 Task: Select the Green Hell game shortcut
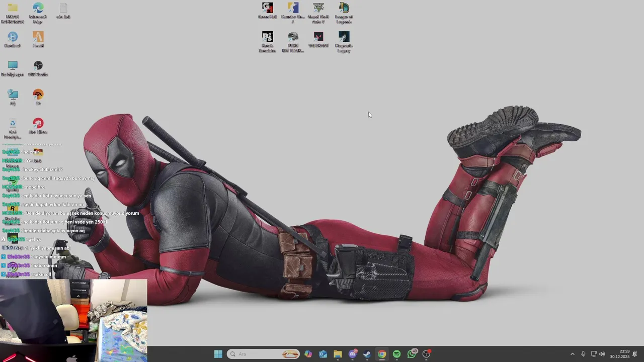tap(268, 11)
